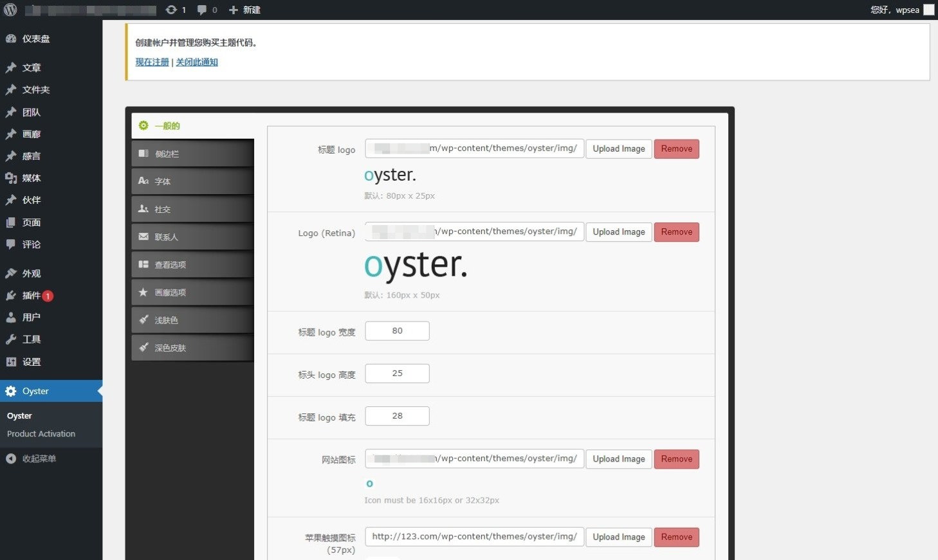Click the 联系人 envelope icon in theme panel
The height and width of the screenshot is (560, 938).
point(143,237)
